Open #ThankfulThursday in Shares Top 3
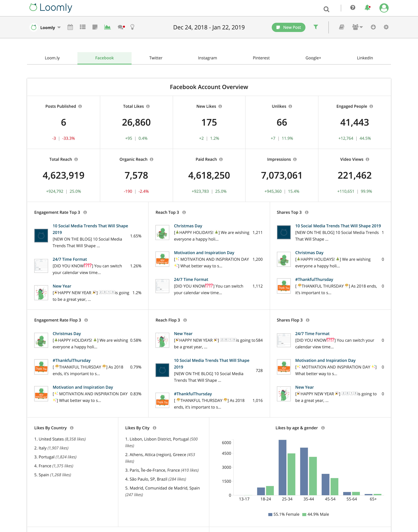 pos(314,279)
